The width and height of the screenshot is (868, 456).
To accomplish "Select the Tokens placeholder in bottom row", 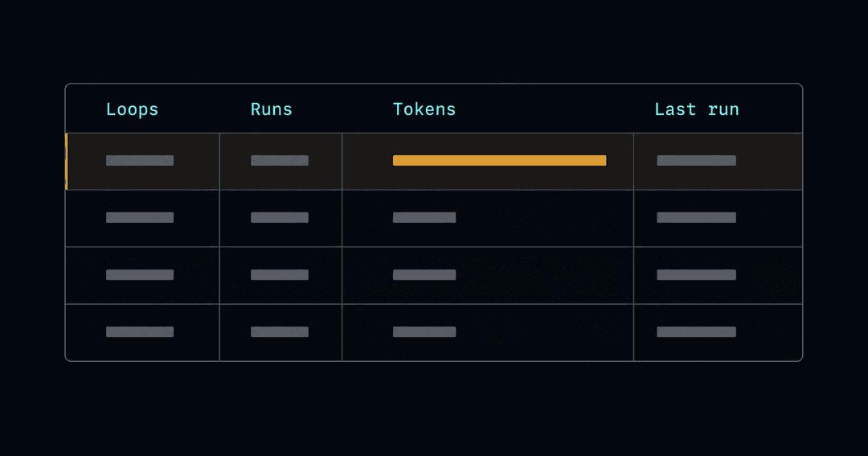I will [x=424, y=332].
